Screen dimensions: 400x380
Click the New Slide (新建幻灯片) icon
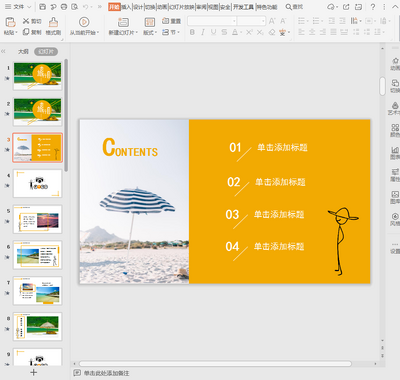(123, 22)
